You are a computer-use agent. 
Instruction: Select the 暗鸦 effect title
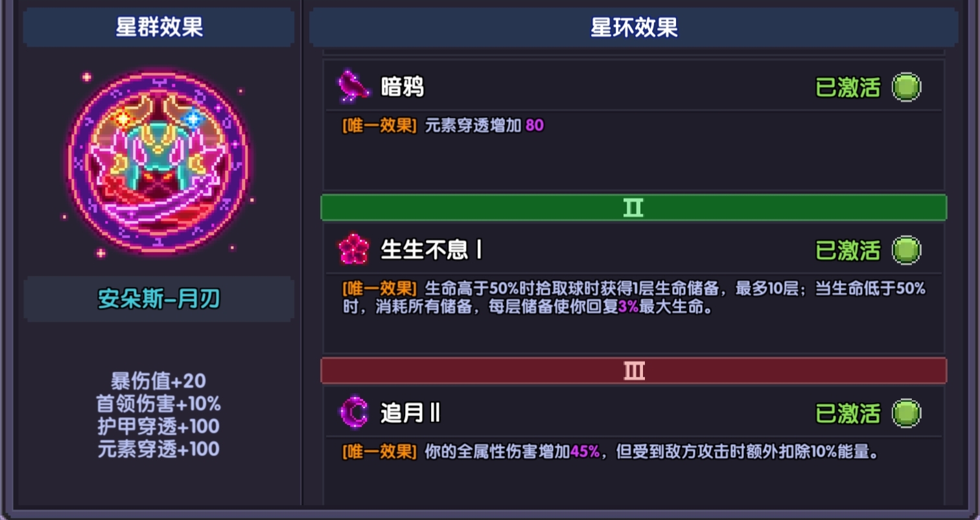pyautogui.click(x=402, y=87)
